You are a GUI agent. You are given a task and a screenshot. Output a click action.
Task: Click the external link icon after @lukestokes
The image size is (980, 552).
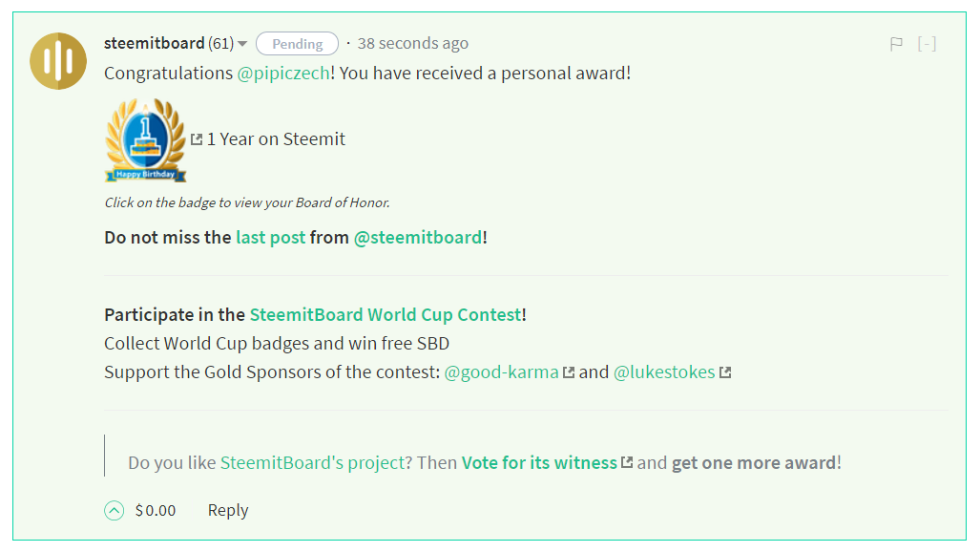pos(725,372)
